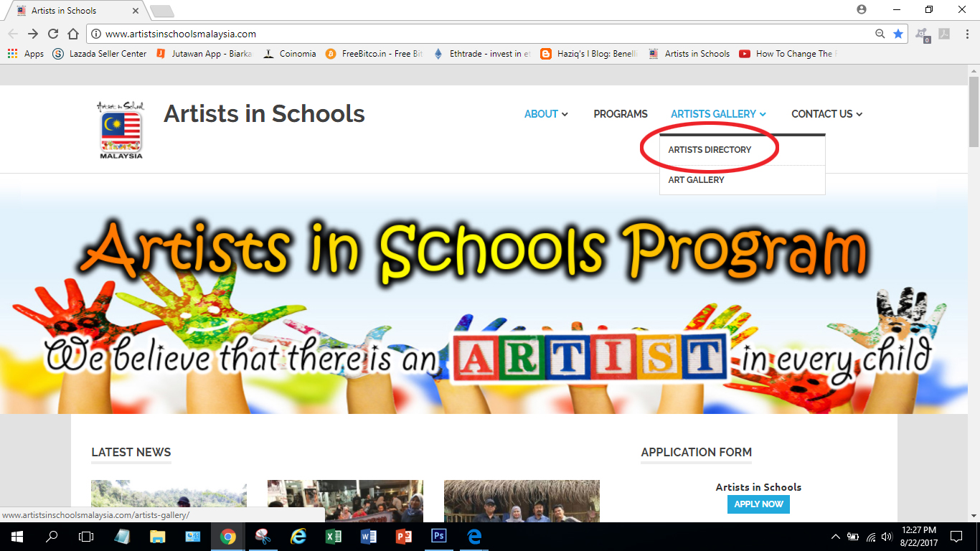Image resolution: width=980 pixels, height=551 pixels.
Task: Go to the PROGRAMS page
Action: 621,114
